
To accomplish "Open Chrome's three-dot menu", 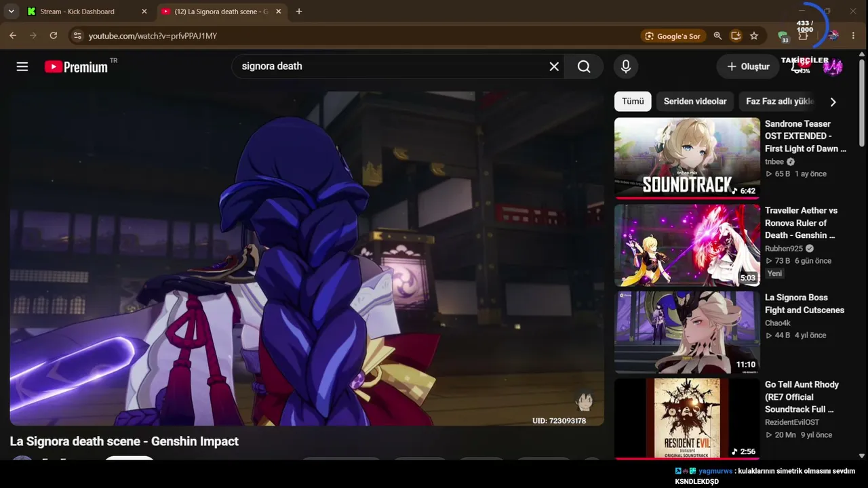I will [853, 36].
